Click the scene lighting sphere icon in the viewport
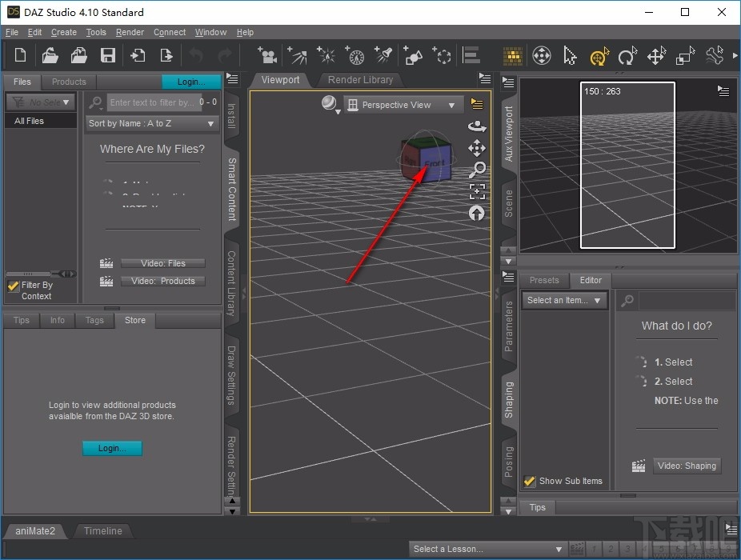The image size is (741, 560). coord(330,103)
